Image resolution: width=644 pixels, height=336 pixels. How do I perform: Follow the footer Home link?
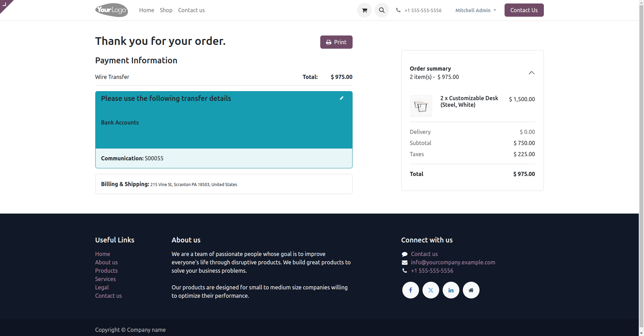click(x=103, y=254)
